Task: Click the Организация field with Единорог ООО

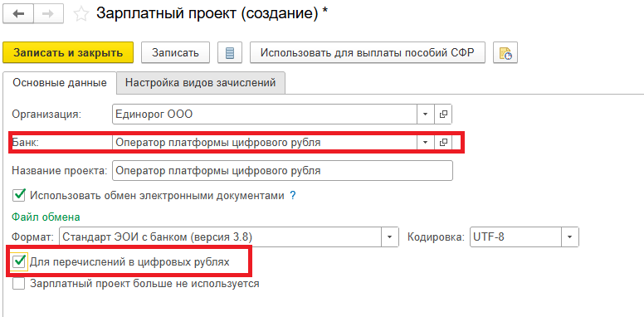Action: tap(265, 115)
